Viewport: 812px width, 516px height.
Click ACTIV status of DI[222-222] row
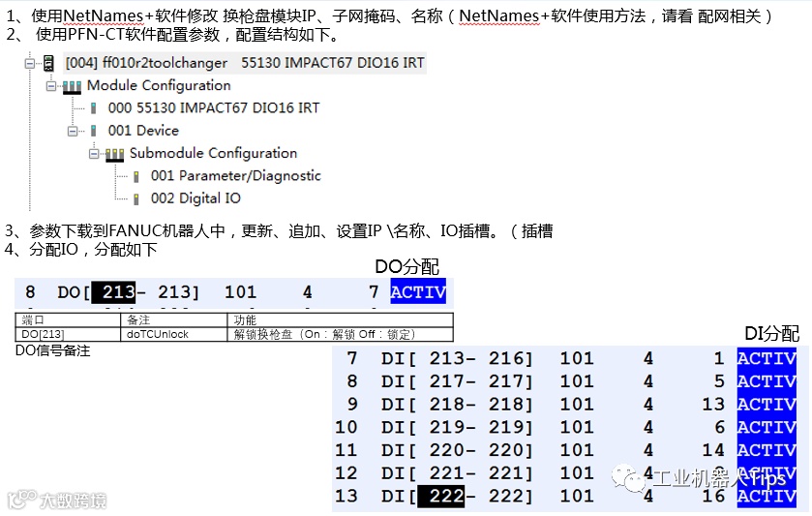[767, 497]
